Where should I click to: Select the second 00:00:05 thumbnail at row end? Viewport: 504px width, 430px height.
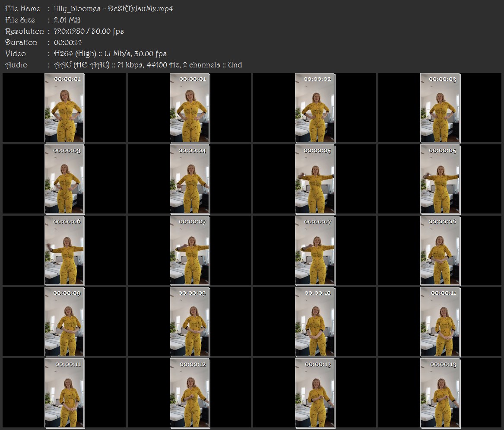pyautogui.click(x=440, y=179)
